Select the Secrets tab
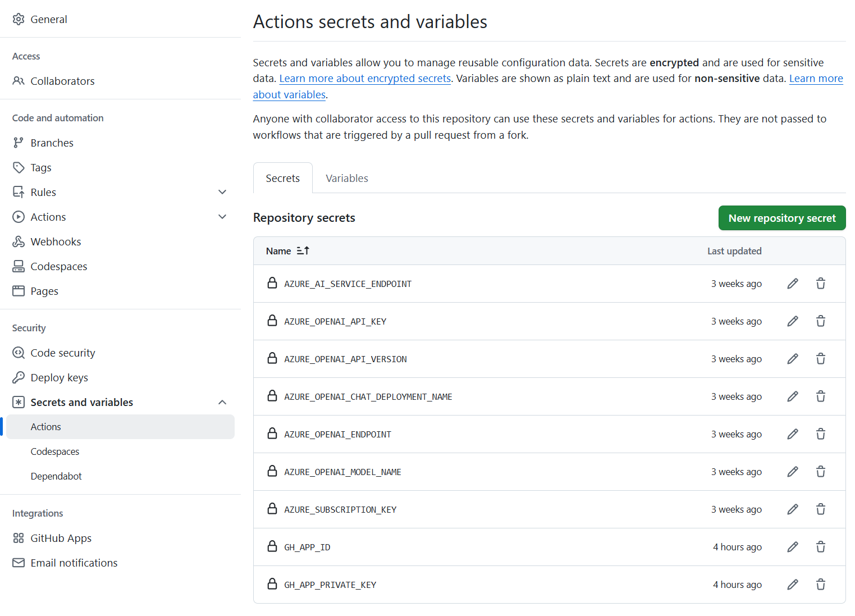 282,178
